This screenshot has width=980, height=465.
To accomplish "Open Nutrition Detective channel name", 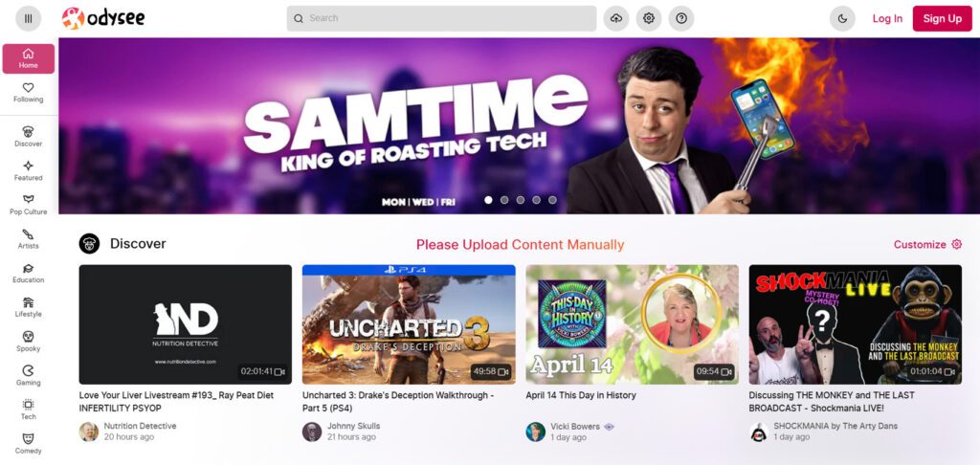I will (140, 426).
